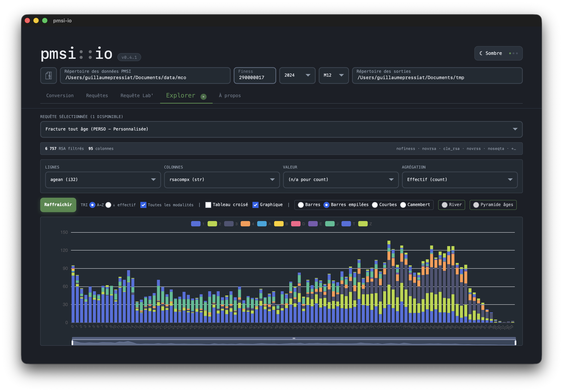Open the Valeur (n/a pour count) dropdown
This screenshot has width=563, height=392.
point(341,180)
